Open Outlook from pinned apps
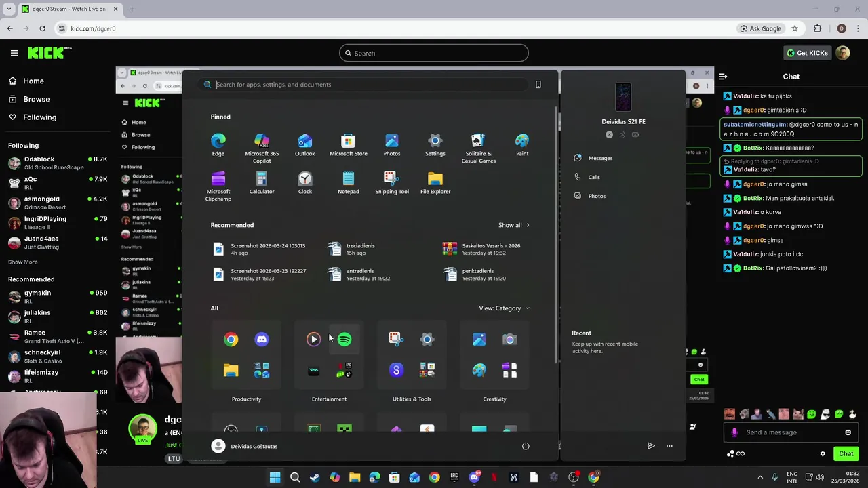This screenshot has height=488, width=868. 305,144
